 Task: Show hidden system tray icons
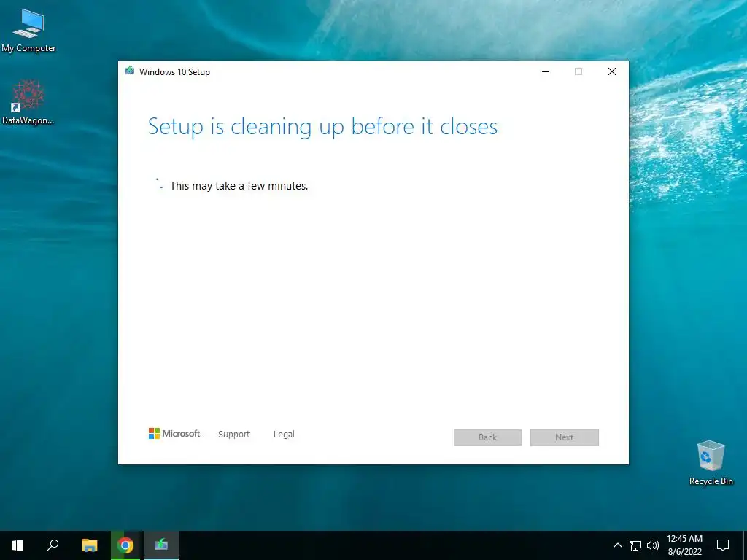tap(617, 545)
